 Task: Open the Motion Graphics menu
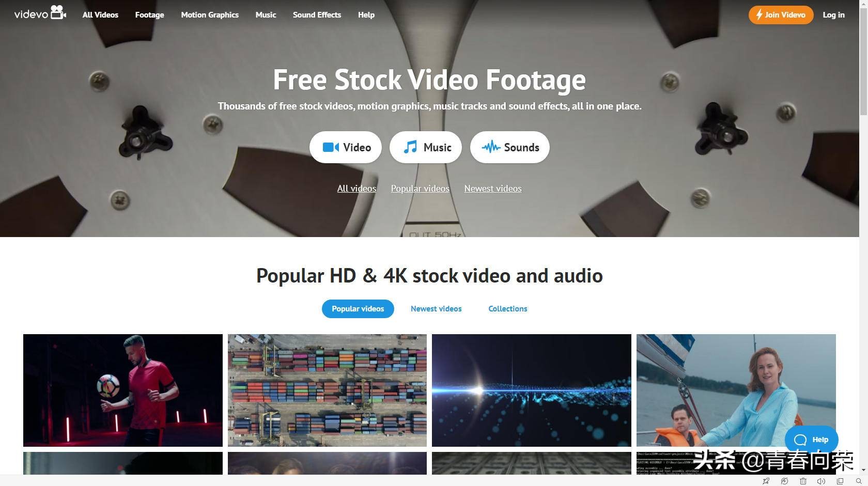click(210, 15)
